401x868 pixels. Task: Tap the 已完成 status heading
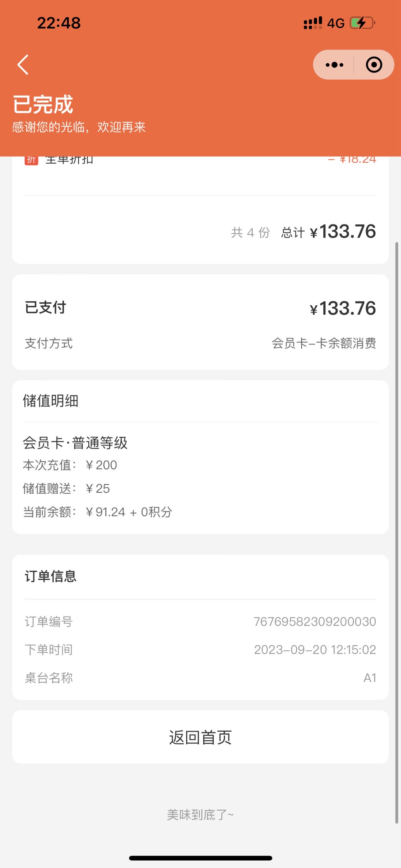[x=43, y=104]
